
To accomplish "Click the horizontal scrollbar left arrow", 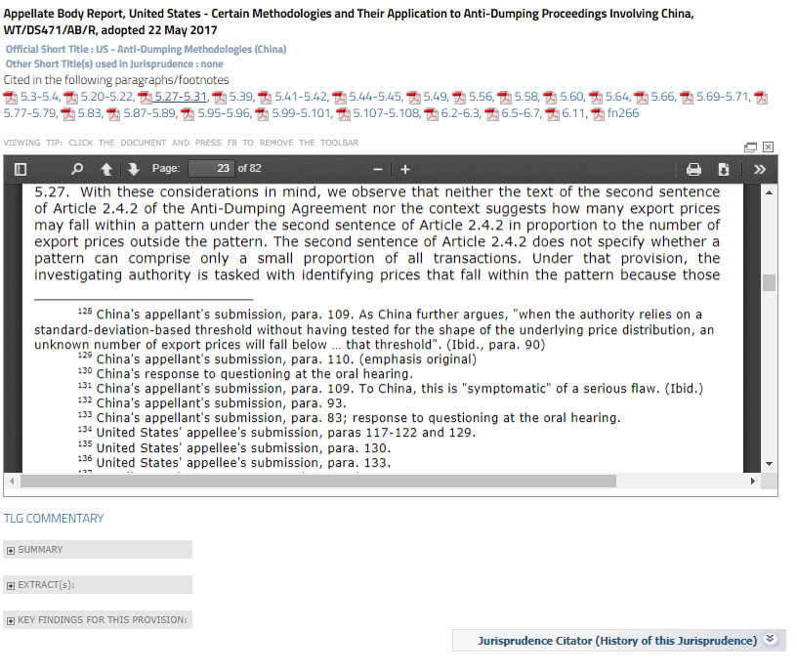I will click(12, 481).
